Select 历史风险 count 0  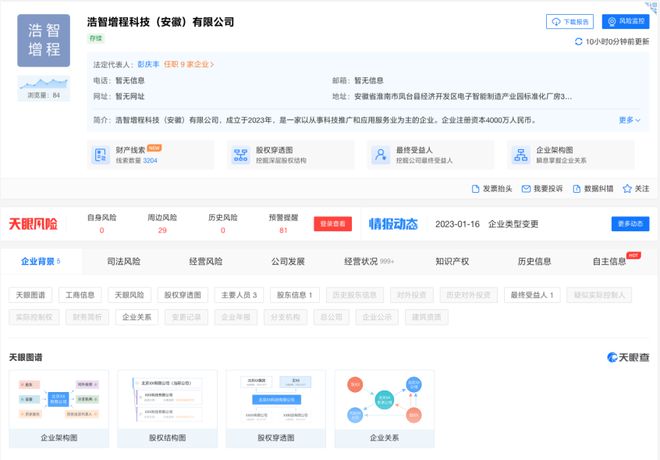pos(223,230)
